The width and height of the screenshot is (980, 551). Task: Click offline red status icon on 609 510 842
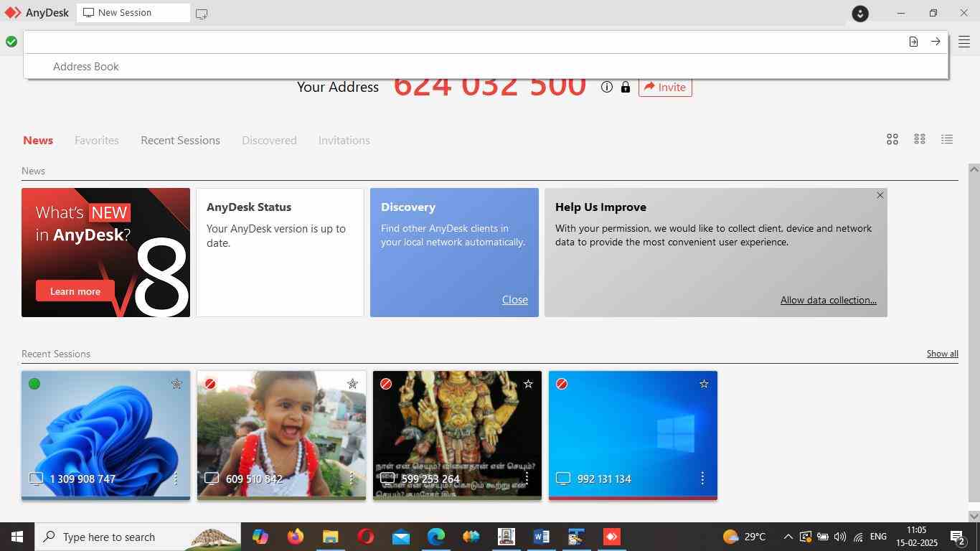210,384
